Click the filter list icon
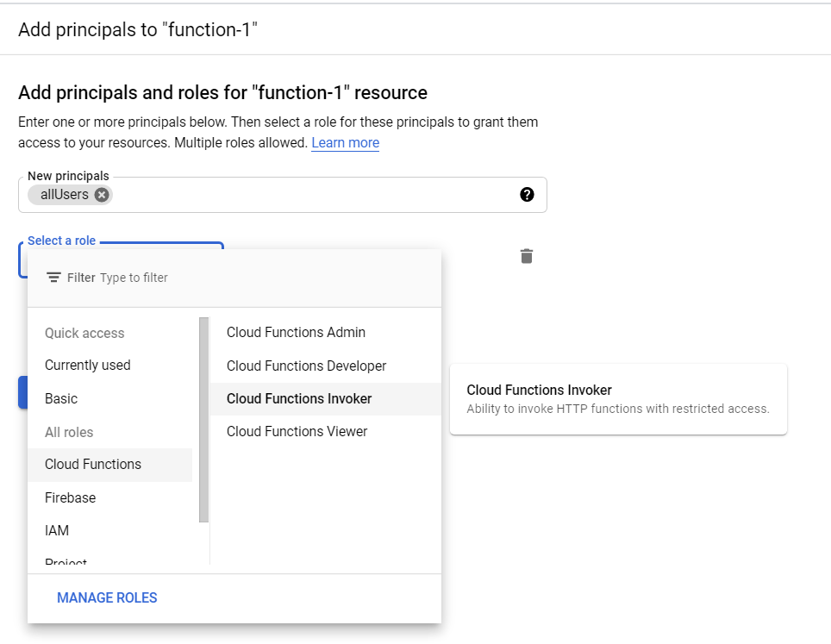 pos(53,278)
